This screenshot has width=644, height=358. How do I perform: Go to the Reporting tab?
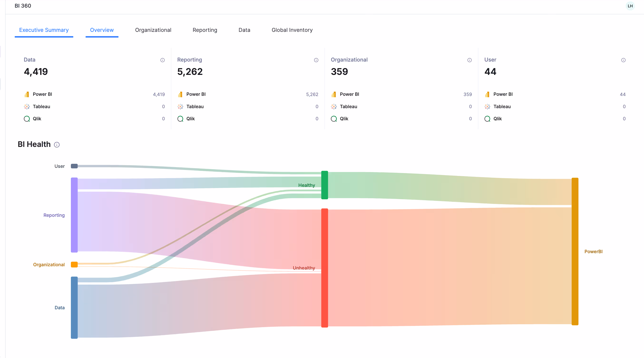click(x=205, y=30)
